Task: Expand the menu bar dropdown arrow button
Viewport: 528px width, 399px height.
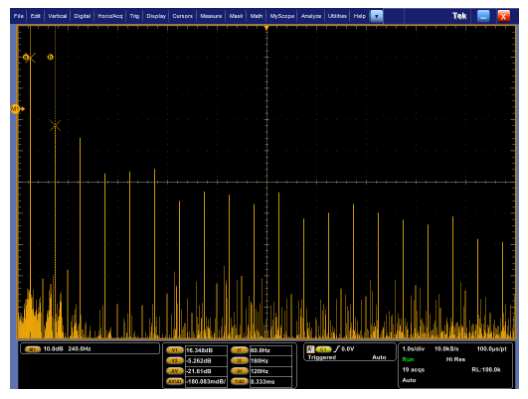Action: coord(376,16)
